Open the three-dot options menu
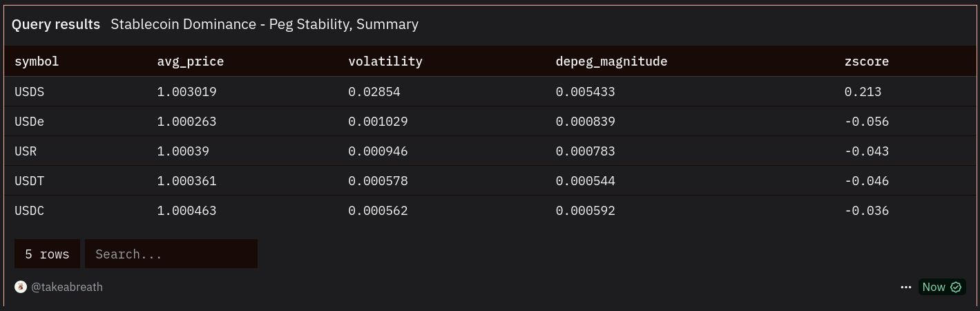Viewport: 980px width, 311px height. [906, 287]
